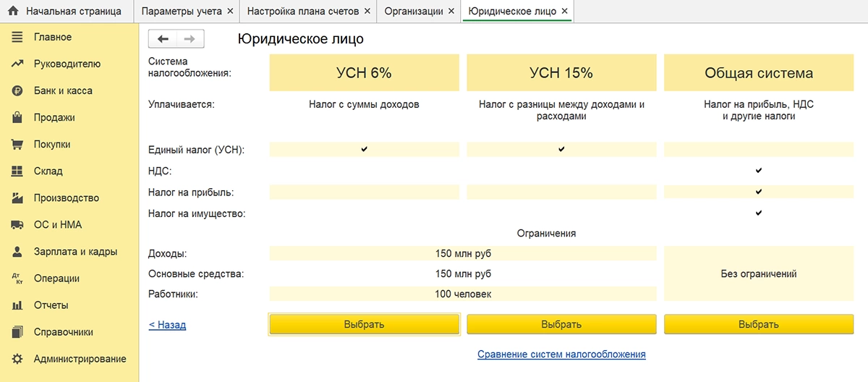Select the Продажи shopping bag icon
This screenshot has width=868, height=382.
tap(17, 118)
